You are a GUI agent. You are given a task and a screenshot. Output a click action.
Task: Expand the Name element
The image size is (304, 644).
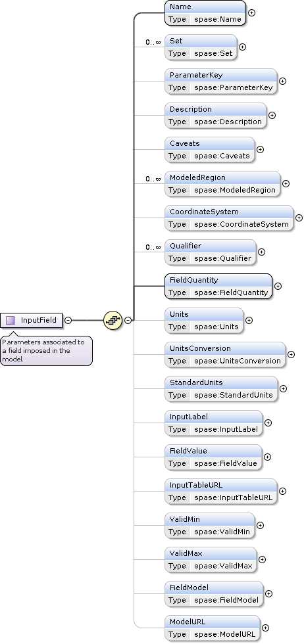click(251, 12)
